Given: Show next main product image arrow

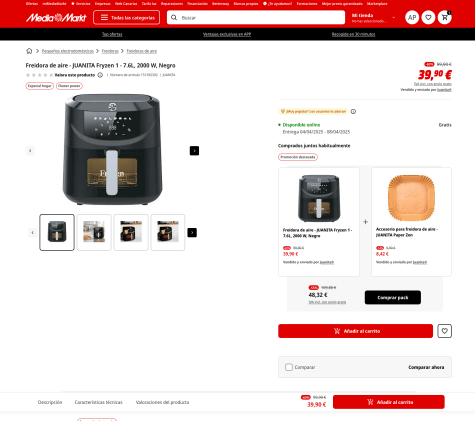Looking at the screenshot, I should pyautogui.click(x=194, y=151).
